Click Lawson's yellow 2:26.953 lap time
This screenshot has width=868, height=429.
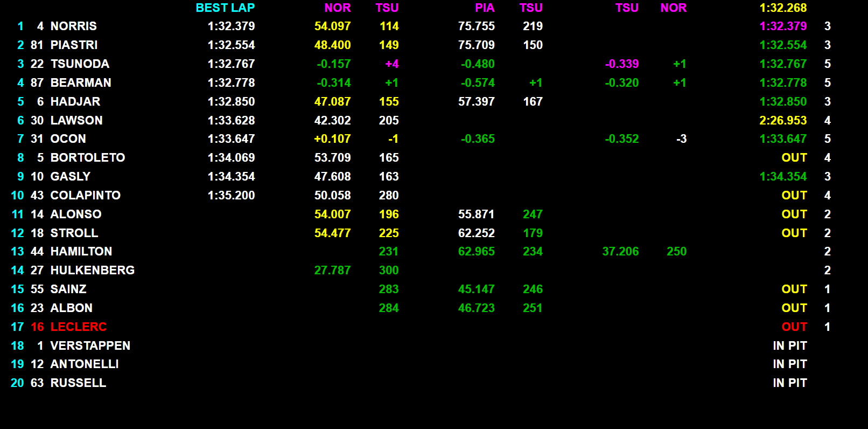pyautogui.click(x=782, y=120)
